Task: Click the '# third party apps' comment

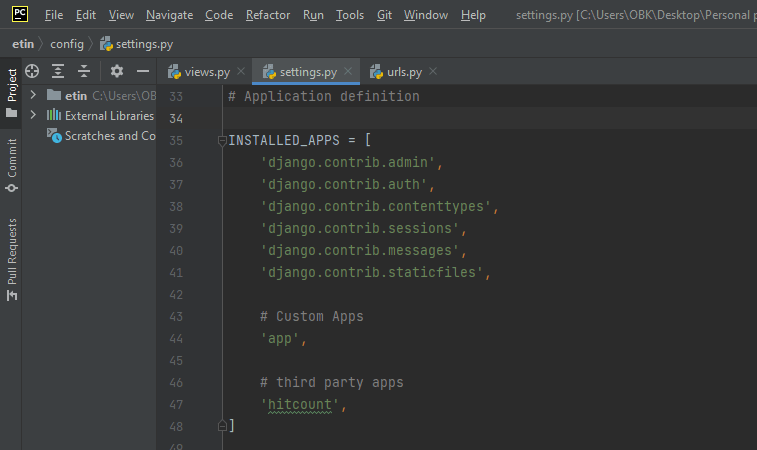Action: click(x=332, y=382)
